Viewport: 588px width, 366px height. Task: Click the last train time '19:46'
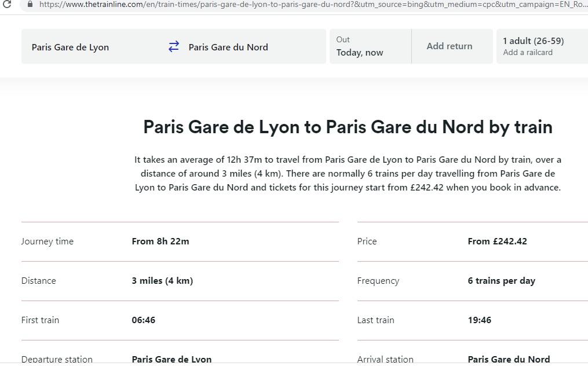(x=480, y=320)
